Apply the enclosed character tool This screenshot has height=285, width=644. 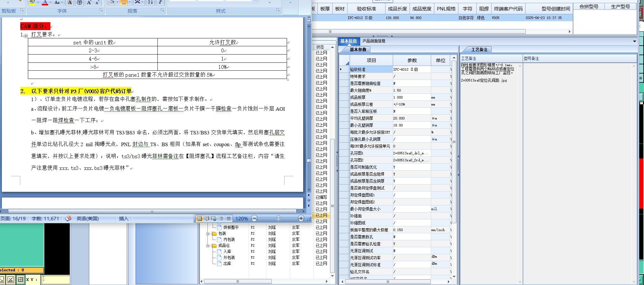pyautogui.click(x=80, y=2)
